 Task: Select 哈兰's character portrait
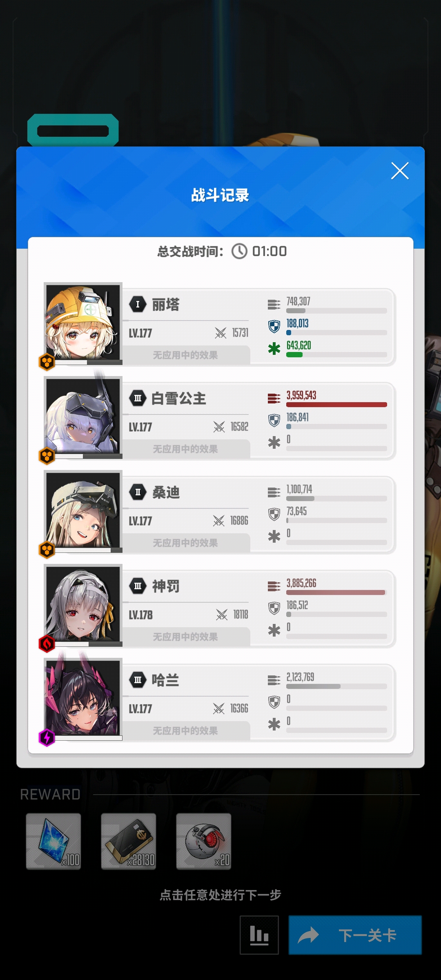click(x=83, y=697)
